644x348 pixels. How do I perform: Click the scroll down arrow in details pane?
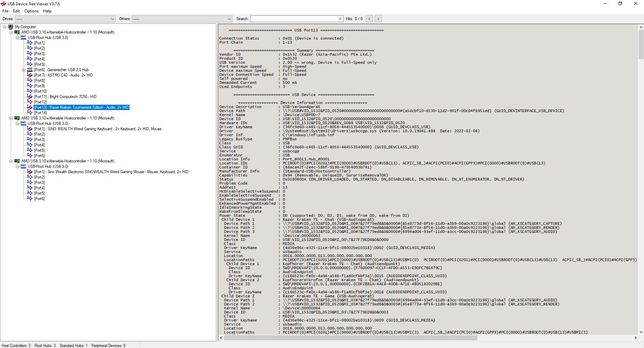[641, 332]
